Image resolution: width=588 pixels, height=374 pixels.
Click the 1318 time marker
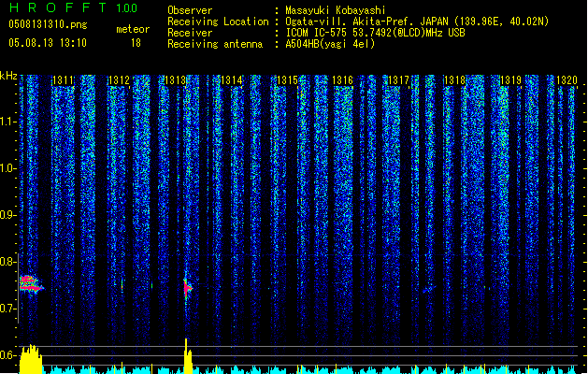454,80
